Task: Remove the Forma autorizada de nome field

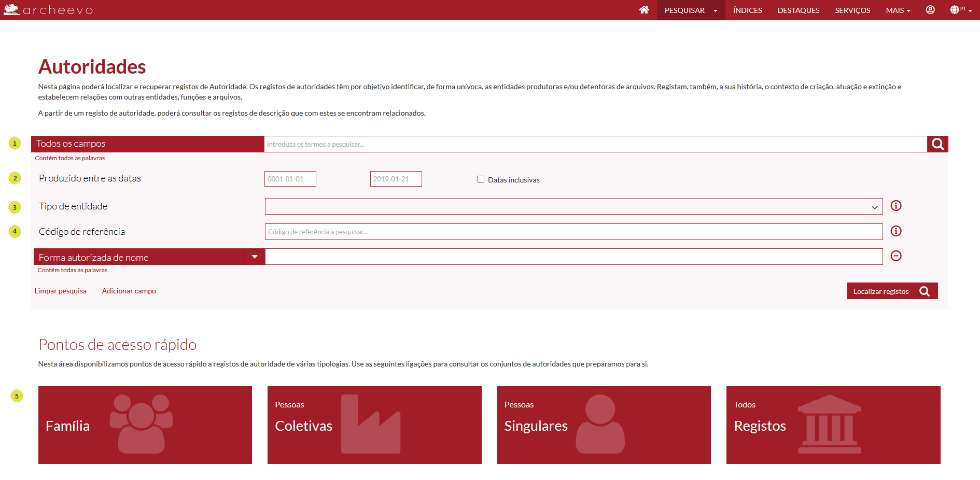Action: point(896,256)
